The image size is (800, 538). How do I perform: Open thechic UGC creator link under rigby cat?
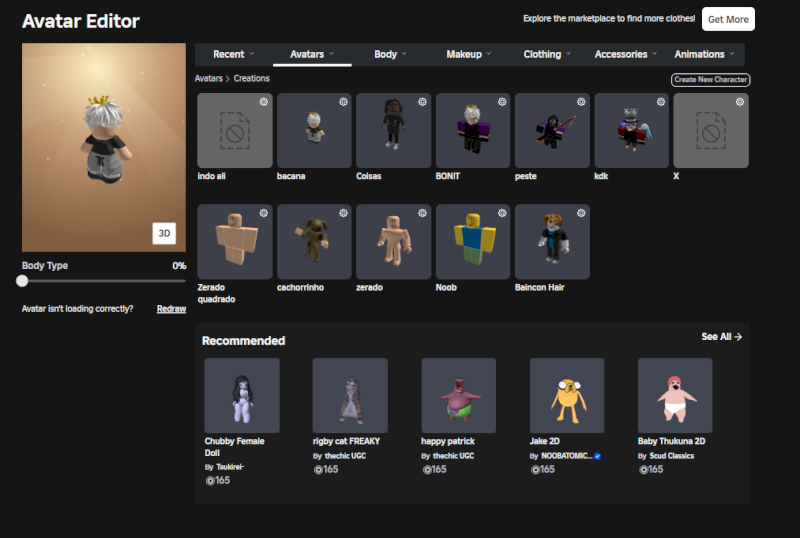[345, 456]
